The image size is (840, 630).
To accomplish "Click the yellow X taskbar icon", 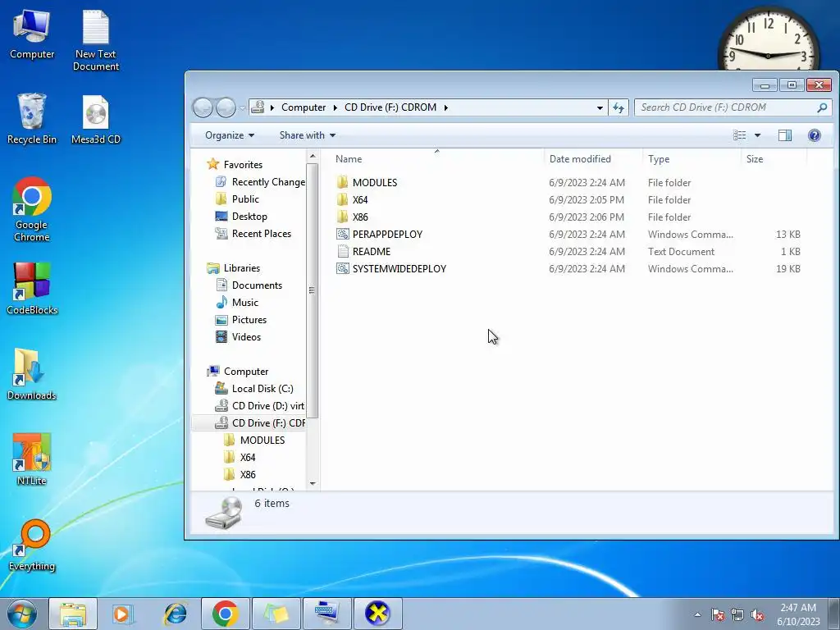I will [377, 614].
